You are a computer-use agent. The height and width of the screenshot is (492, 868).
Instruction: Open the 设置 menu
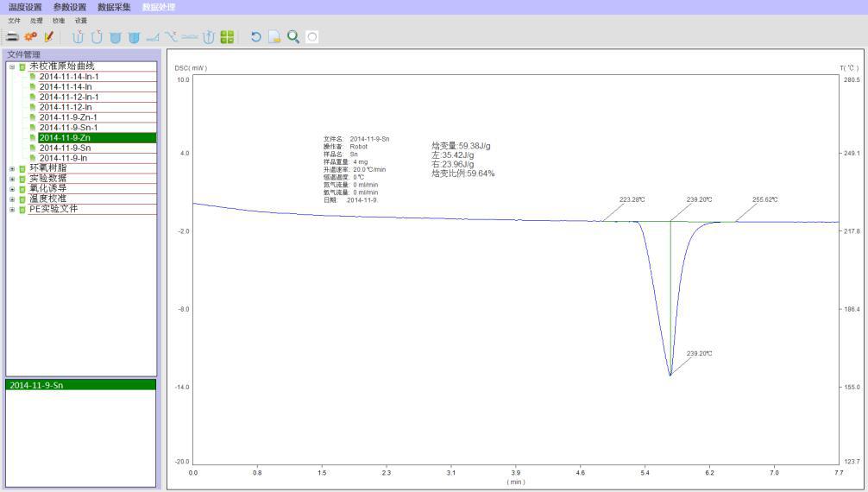[81, 21]
